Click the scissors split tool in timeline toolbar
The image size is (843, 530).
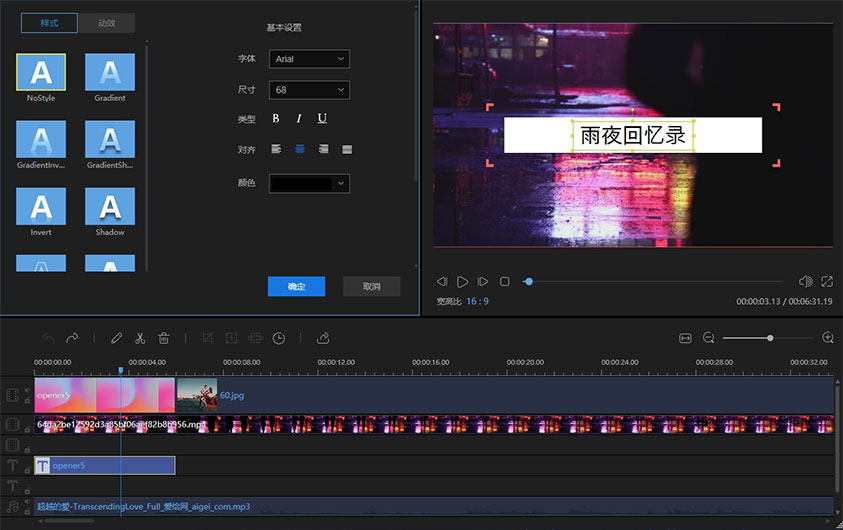coord(140,338)
